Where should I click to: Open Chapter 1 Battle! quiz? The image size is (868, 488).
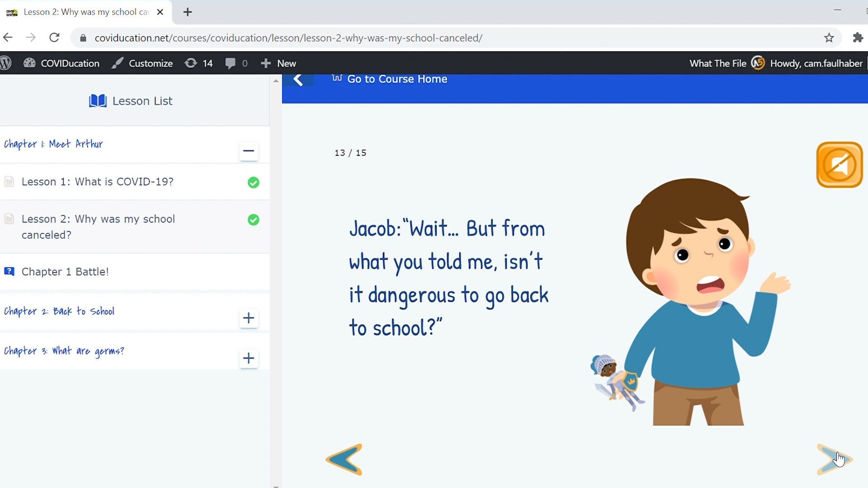pos(65,272)
